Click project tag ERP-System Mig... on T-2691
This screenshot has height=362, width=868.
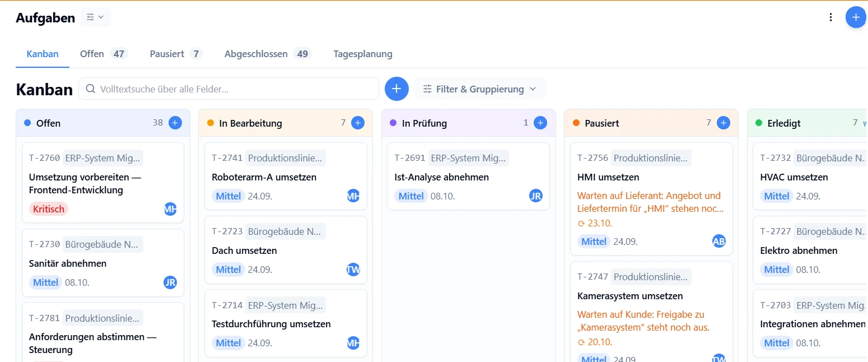468,158
